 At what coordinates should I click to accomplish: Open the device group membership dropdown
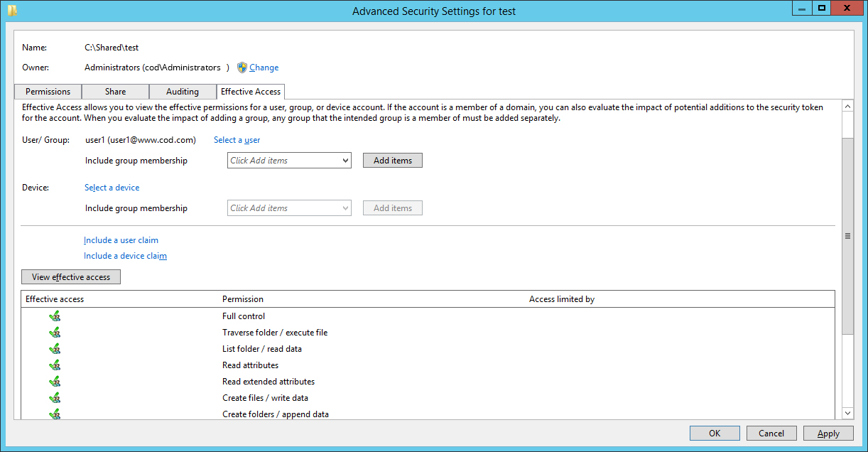point(290,208)
